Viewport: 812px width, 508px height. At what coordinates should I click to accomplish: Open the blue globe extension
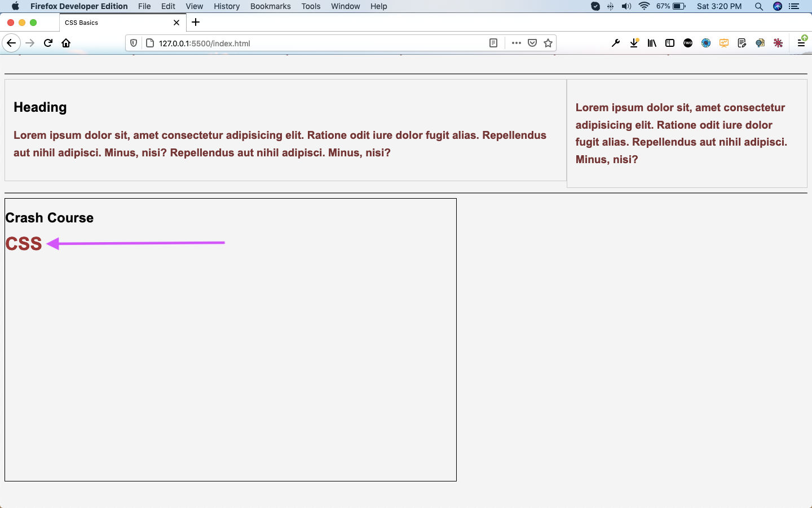[706, 43]
